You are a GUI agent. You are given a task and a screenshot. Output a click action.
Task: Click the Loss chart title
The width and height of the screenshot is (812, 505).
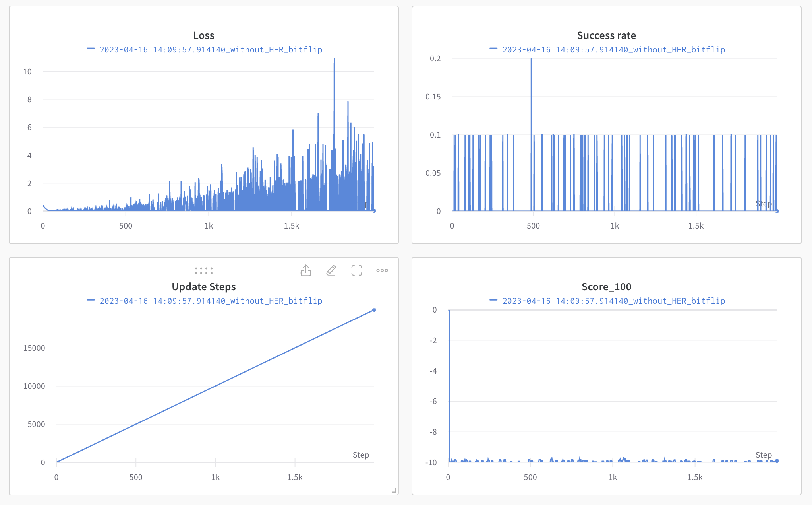(204, 35)
